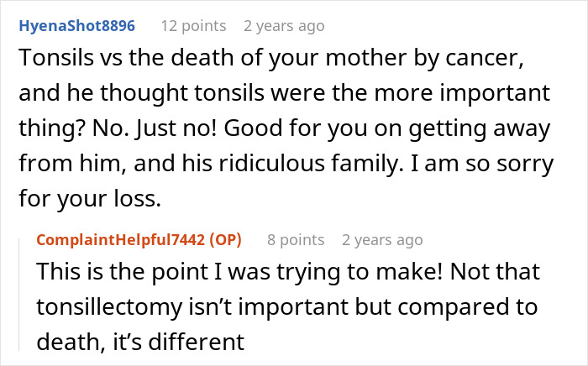Open timestamp of HyenaShot8896's comment
Screen dimensions: 588x366
[x=283, y=26]
